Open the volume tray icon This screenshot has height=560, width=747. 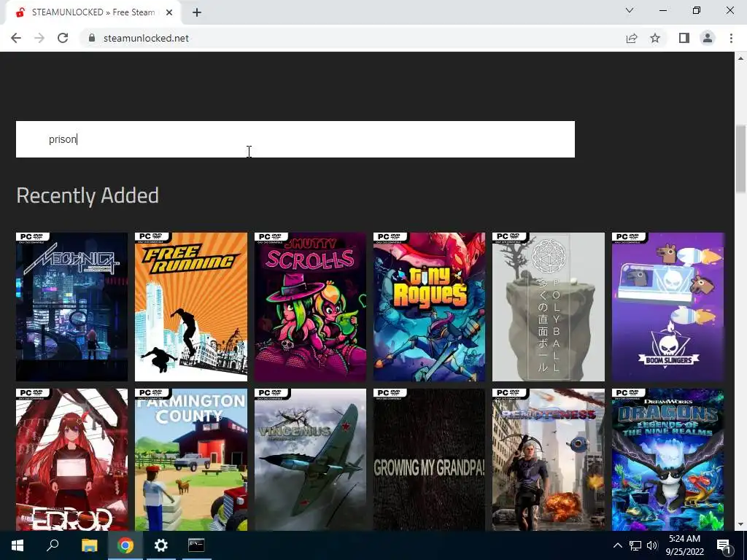652,545
